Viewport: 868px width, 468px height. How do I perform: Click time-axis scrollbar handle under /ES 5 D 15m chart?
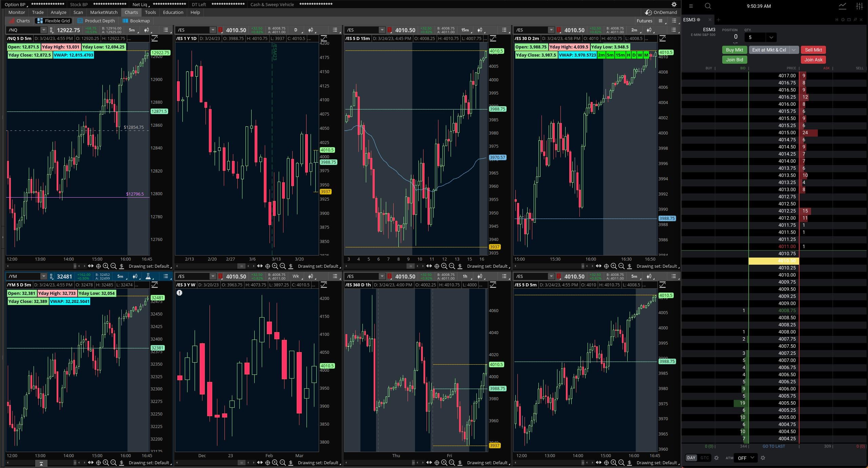410,266
